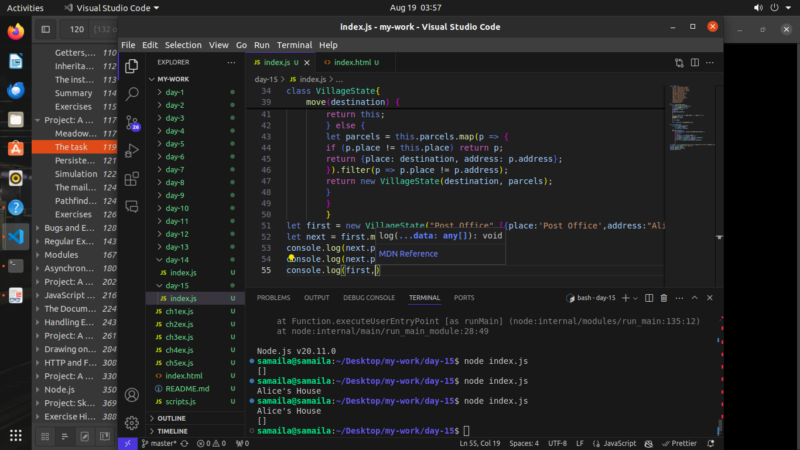
Task: Open the File menu
Action: pos(128,45)
